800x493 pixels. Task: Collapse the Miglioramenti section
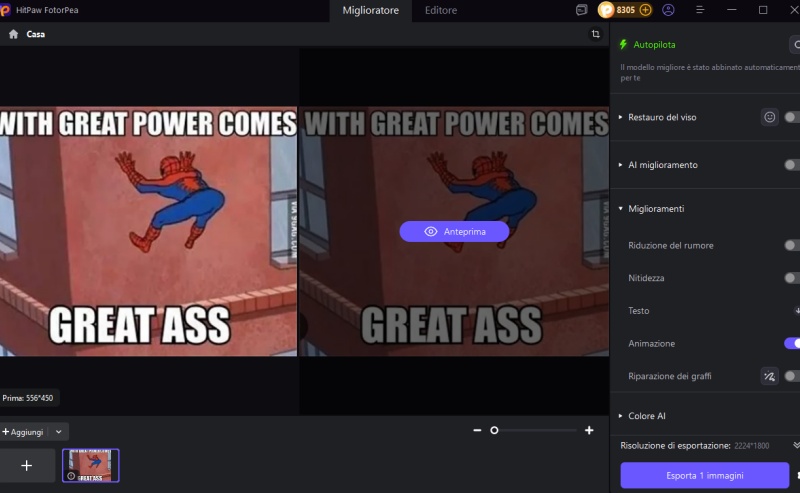[x=620, y=209]
